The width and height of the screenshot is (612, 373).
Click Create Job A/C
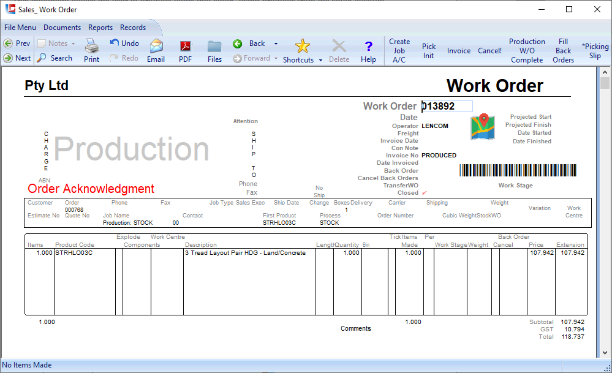[x=399, y=51]
